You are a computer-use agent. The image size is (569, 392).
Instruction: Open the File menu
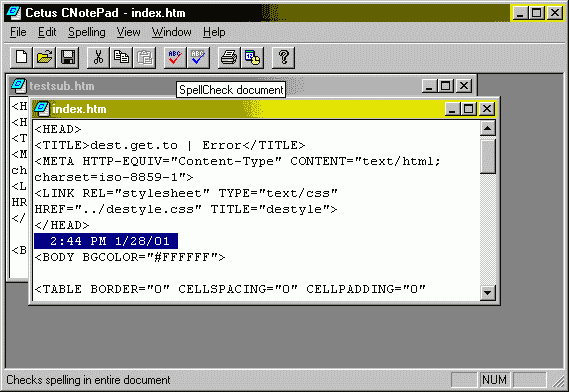18,32
